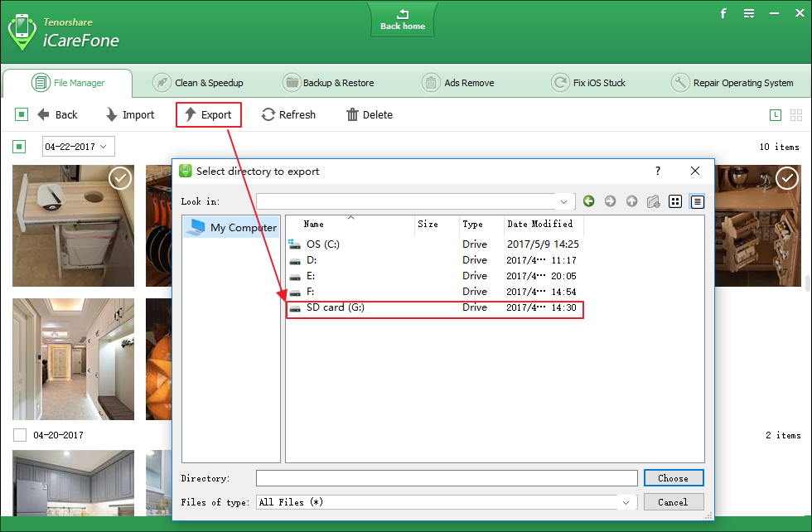
Task: Click the Directory input field
Action: coord(446,478)
